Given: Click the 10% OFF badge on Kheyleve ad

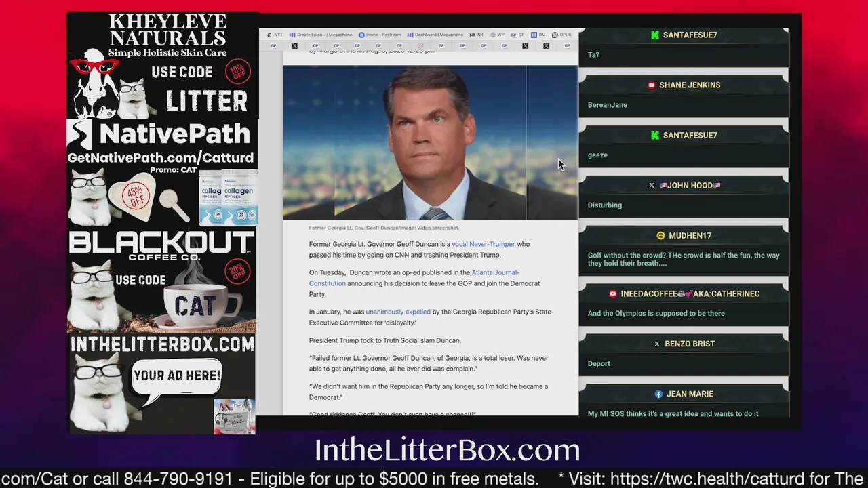Looking at the screenshot, I should click(x=239, y=72).
